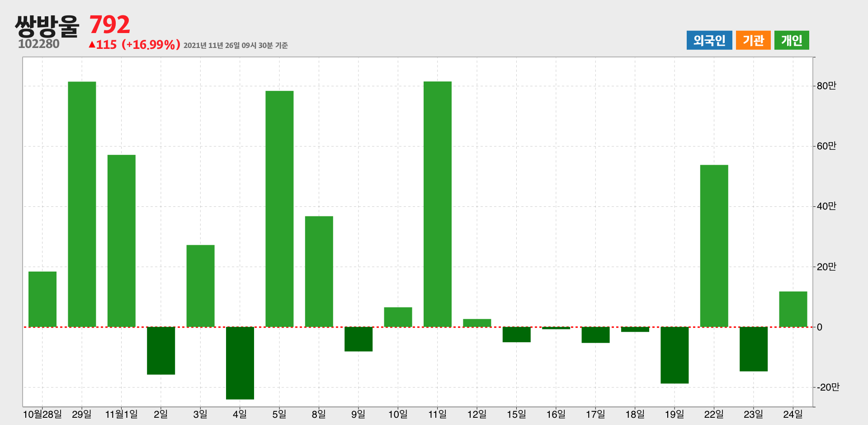Screen dimensions: 868x425
Task: Click the negative bar for 4일
Action: 240,363
